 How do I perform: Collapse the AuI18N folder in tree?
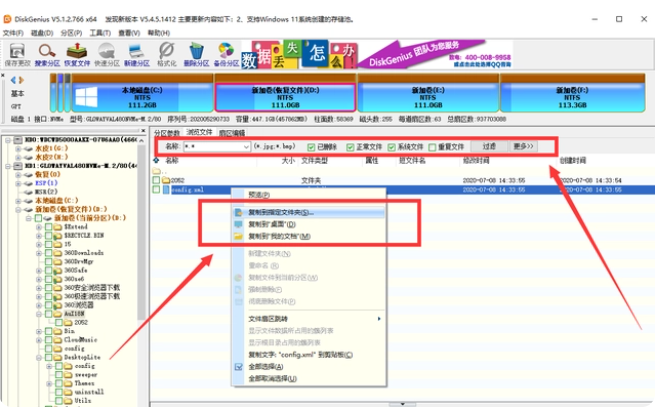coord(39,314)
